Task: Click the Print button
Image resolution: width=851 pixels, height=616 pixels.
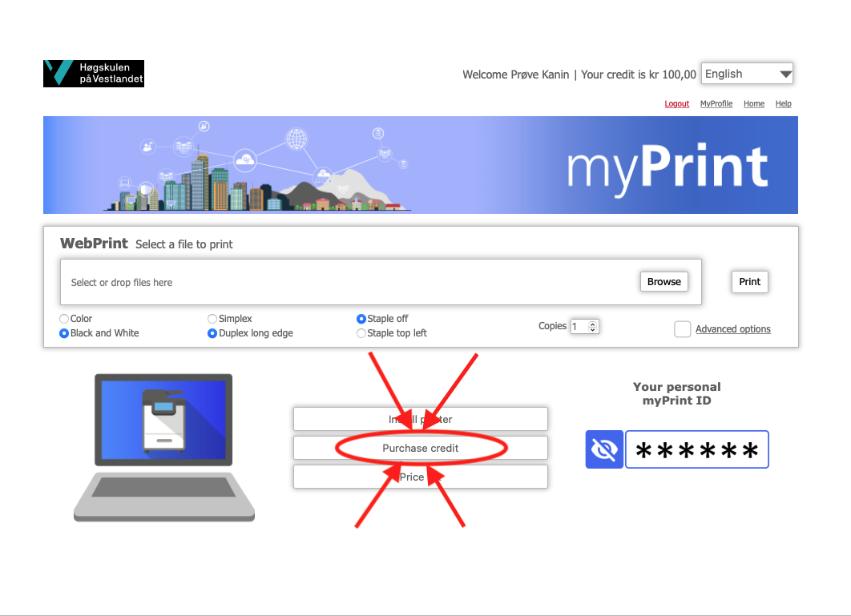Action: click(749, 282)
